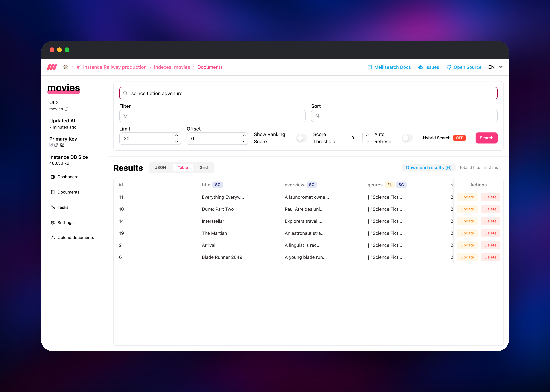The height and width of the screenshot is (392, 550).
Task: Click the Score Threshold number field
Action: [x=355, y=138]
